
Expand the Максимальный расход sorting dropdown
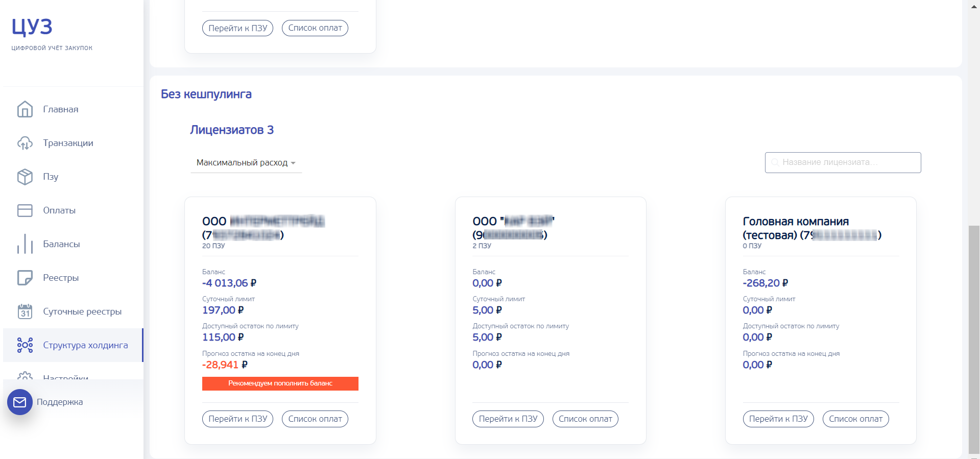coord(246,163)
